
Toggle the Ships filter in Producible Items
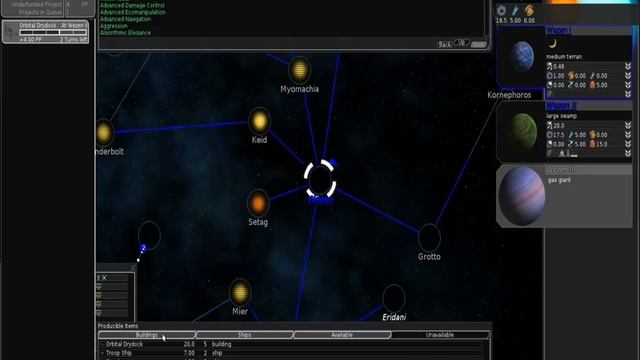pyautogui.click(x=244, y=335)
